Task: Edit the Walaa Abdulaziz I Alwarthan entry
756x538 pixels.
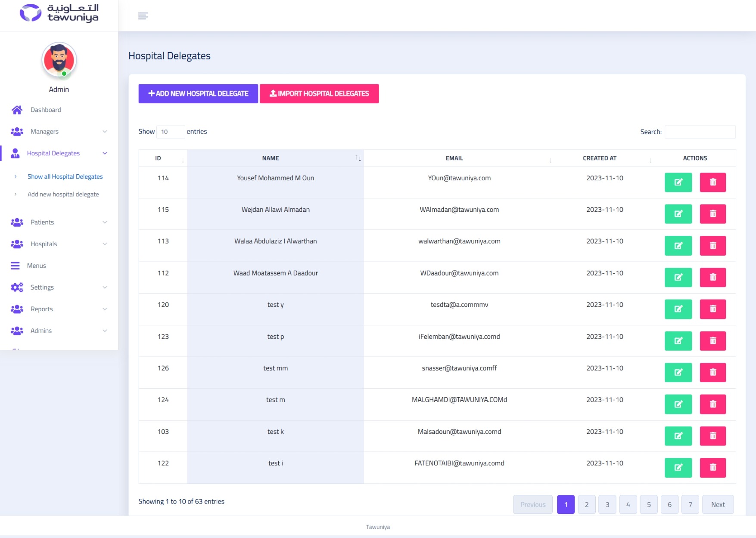Action: pos(678,246)
